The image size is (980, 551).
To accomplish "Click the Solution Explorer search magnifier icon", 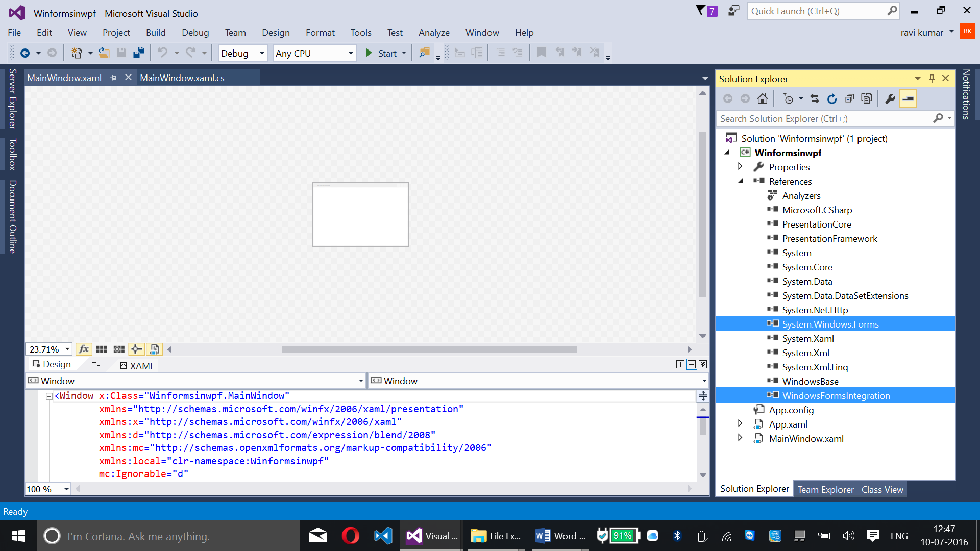I will coord(938,118).
